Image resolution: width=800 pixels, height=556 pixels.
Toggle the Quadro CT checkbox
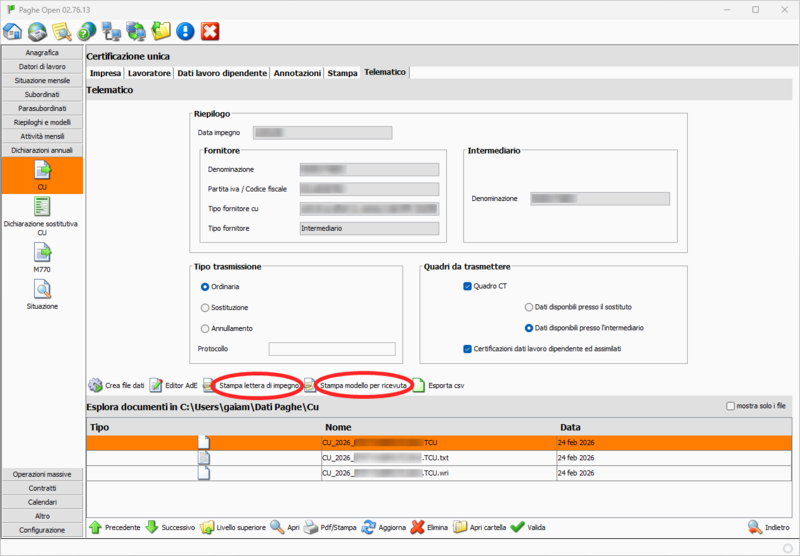tap(468, 286)
